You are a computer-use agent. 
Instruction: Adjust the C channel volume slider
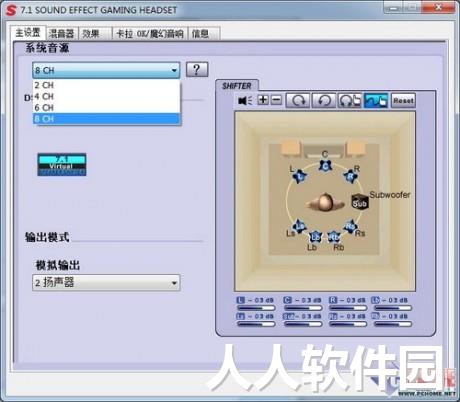coord(303,308)
